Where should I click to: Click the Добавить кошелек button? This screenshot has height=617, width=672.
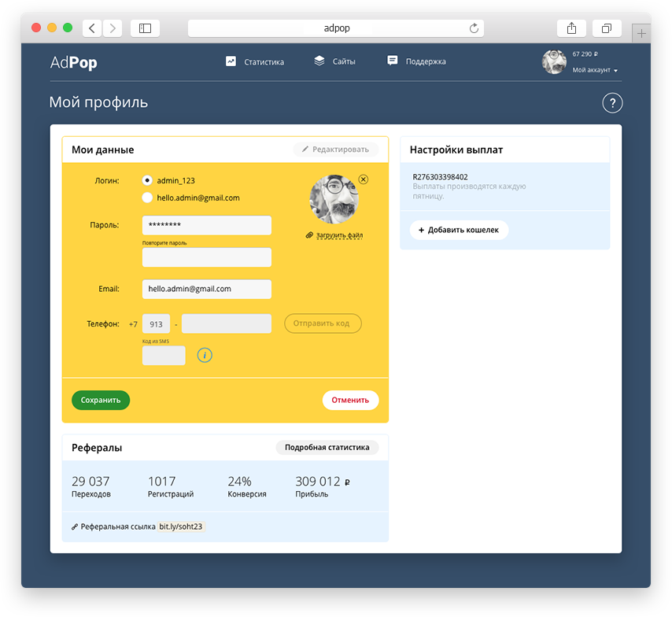pyautogui.click(x=459, y=230)
